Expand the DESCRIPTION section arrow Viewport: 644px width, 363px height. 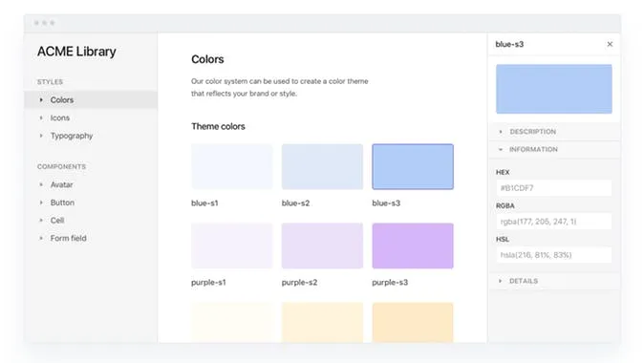tap(501, 132)
